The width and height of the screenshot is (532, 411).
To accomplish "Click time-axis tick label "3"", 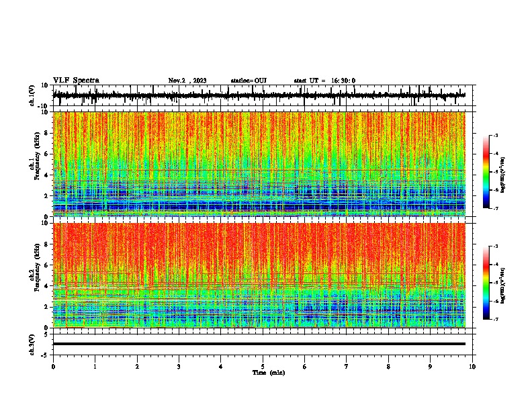I will [179, 367].
